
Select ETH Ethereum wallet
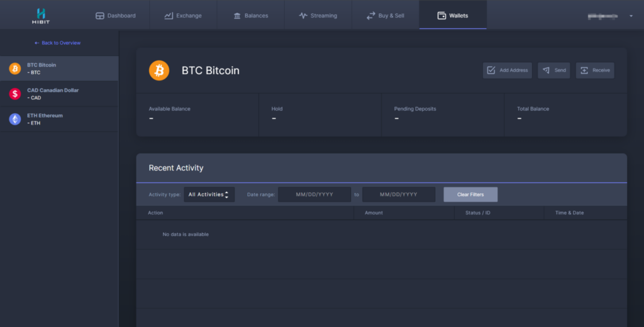[59, 119]
